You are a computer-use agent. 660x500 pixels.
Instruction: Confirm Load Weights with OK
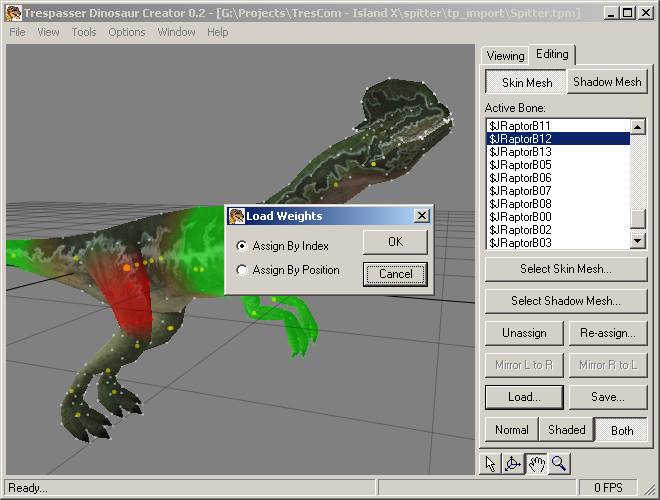[x=395, y=242]
